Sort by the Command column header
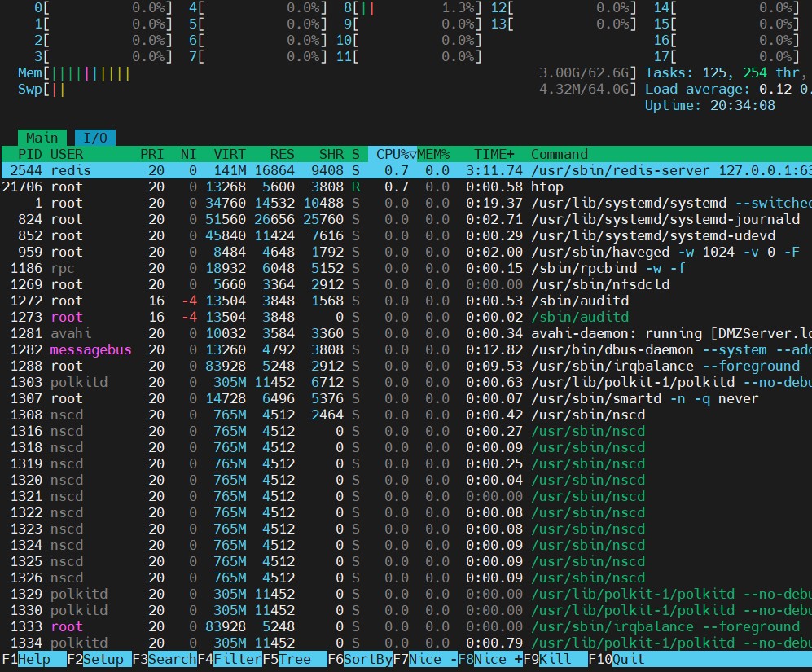Image resolution: width=812 pixels, height=672 pixels. [560, 154]
